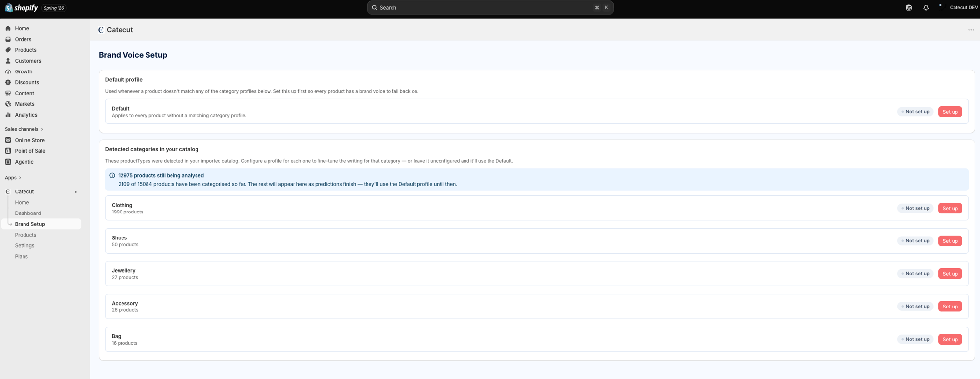The image size is (980, 379).
Task: Click the search magnifier icon
Action: pyautogui.click(x=374, y=8)
